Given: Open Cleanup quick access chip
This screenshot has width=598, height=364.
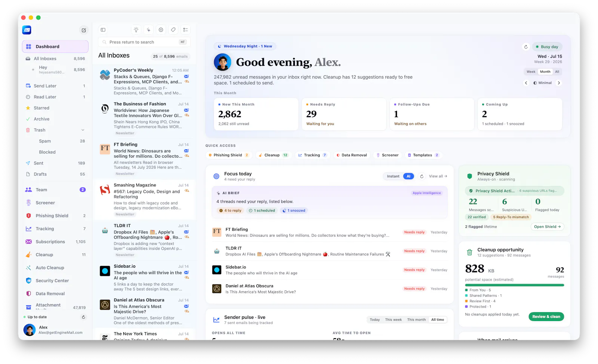Looking at the screenshot, I should (273, 155).
